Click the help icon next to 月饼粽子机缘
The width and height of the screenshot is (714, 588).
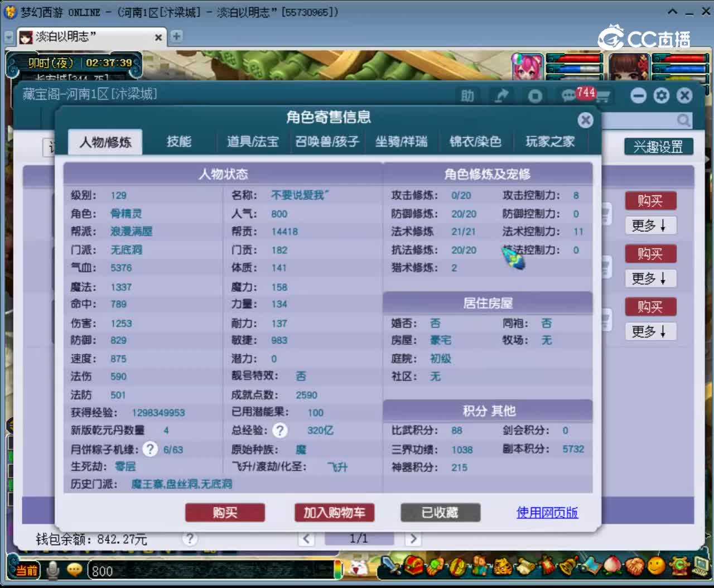[150, 449]
